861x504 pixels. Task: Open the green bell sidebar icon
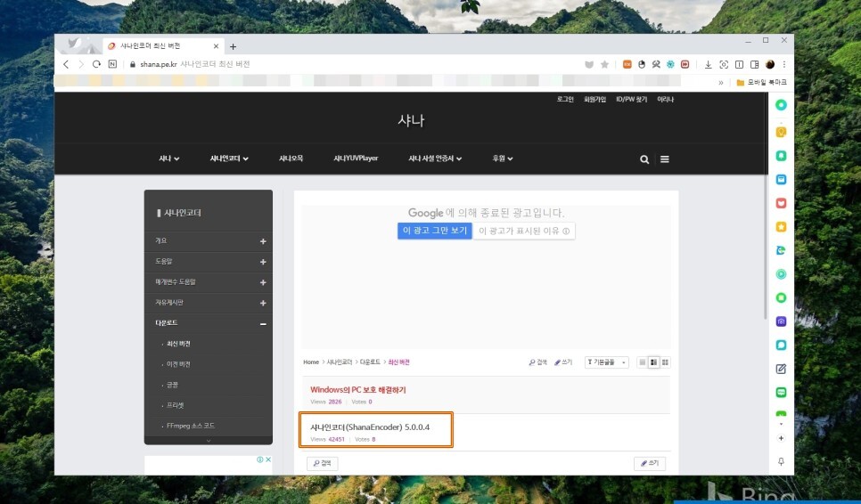781,156
